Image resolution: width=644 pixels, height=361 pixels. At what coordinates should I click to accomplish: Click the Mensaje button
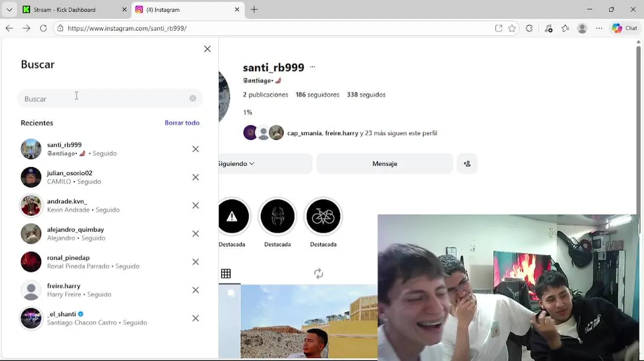(385, 163)
